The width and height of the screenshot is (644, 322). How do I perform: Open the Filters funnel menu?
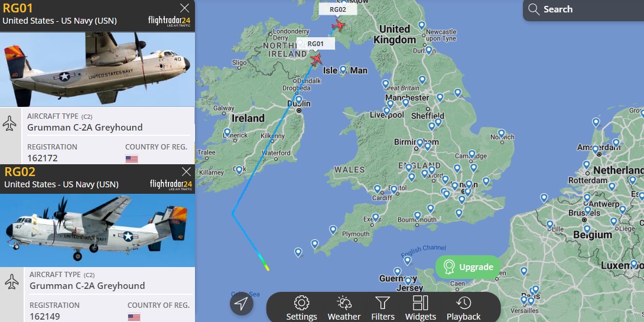pos(382,308)
